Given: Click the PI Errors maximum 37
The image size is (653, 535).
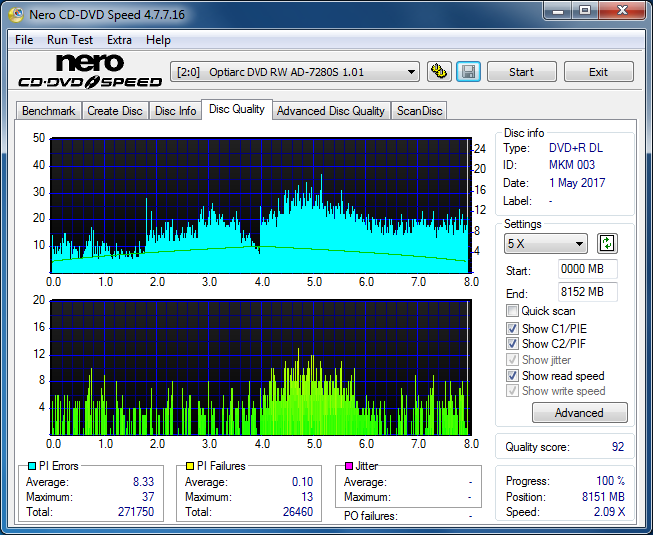Looking at the screenshot, I should [x=148, y=497].
